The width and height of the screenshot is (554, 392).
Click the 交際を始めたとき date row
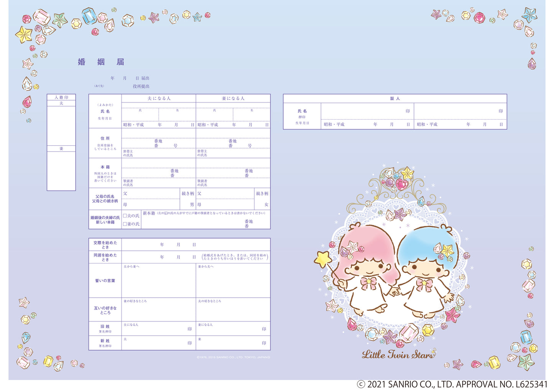click(x=196, y=245)
